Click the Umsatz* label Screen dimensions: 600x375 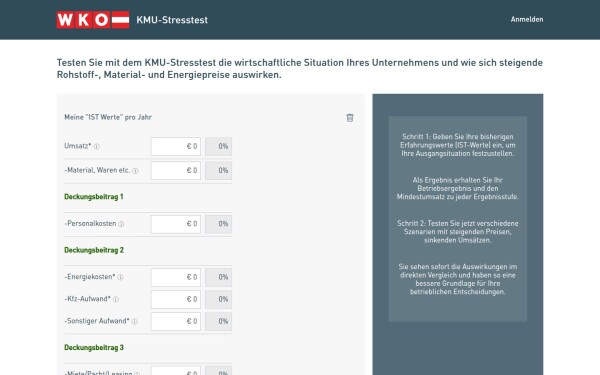click(78, 146)
